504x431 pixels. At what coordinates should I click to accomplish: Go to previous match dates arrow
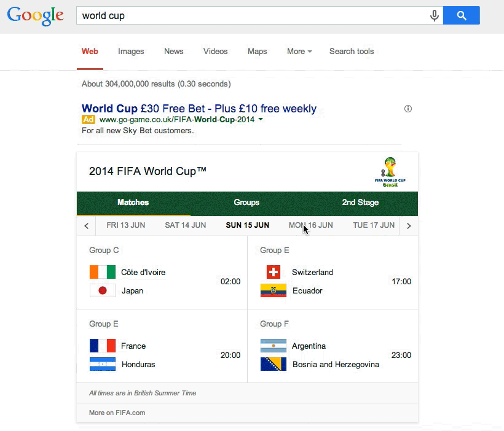click(x=86, y=226)
